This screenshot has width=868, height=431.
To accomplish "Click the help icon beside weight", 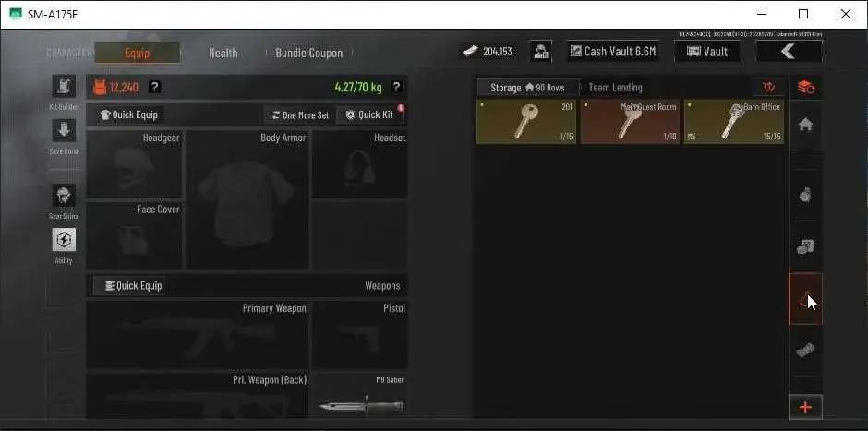I will tap(396, 87).
